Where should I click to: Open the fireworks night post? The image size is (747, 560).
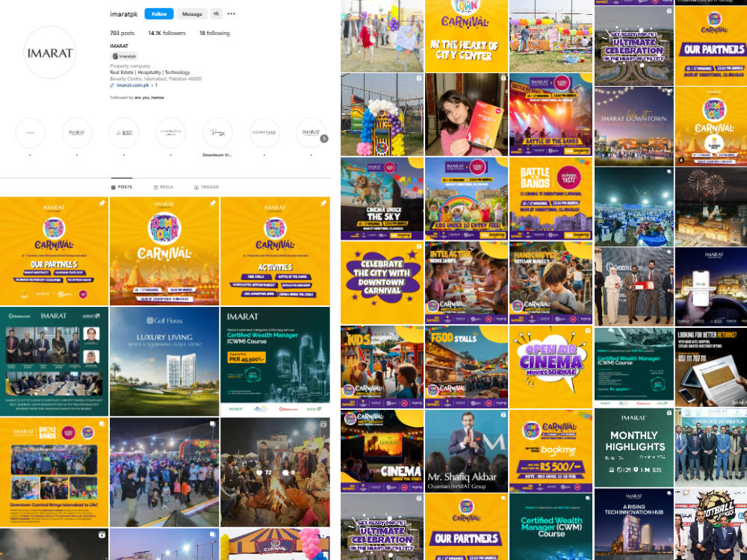(x=711, y=207)
